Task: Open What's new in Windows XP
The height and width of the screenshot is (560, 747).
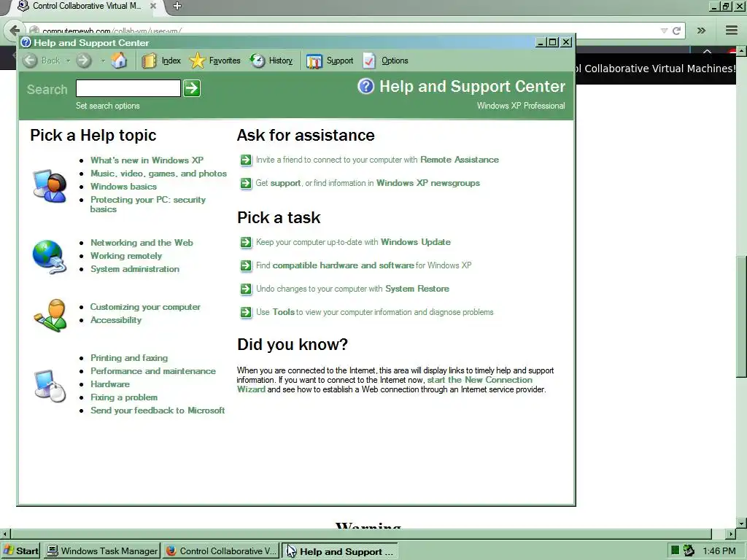Action: (147, 160)
